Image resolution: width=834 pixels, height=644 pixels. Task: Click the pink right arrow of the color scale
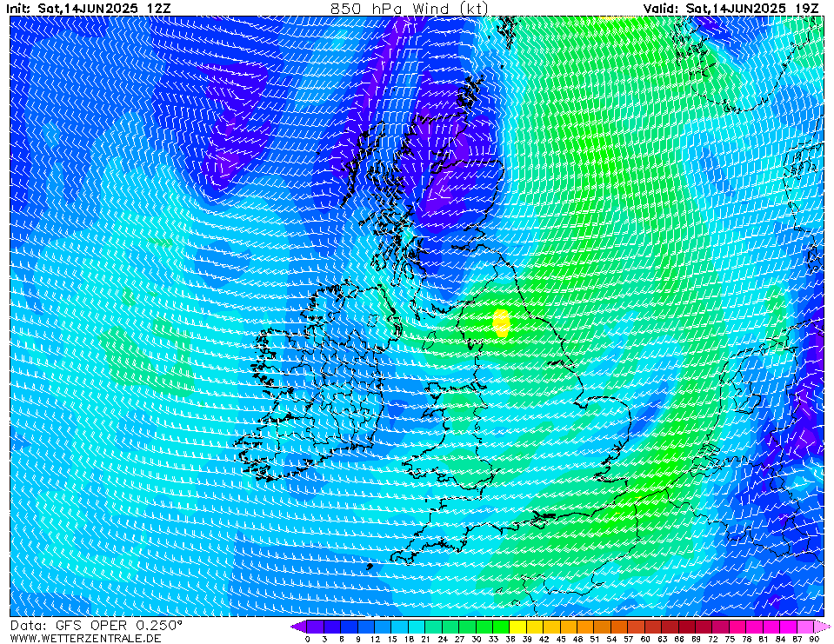pos(823,627)
